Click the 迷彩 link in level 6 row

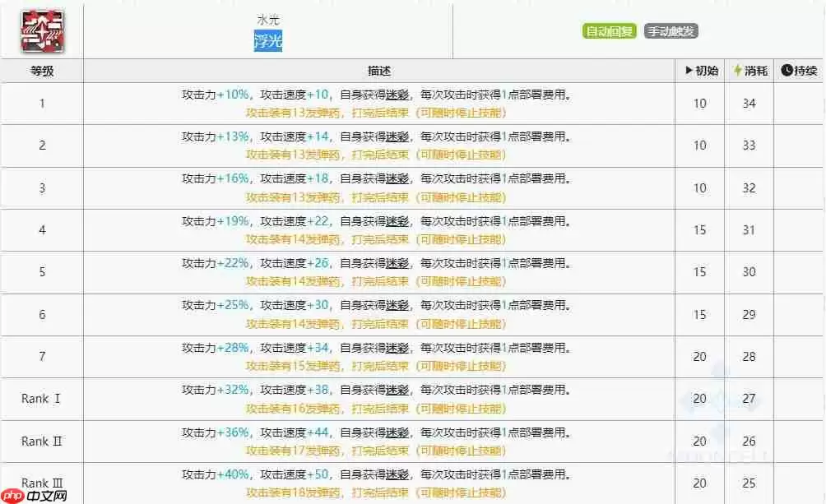point(397,306)
